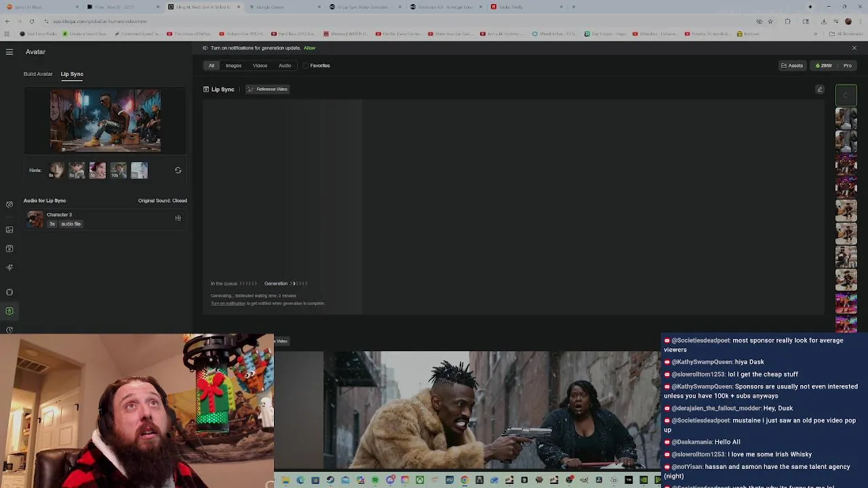Open the top sidebar icon above images
This screenshot has width=868, height=488.
[x=9, y=204]
